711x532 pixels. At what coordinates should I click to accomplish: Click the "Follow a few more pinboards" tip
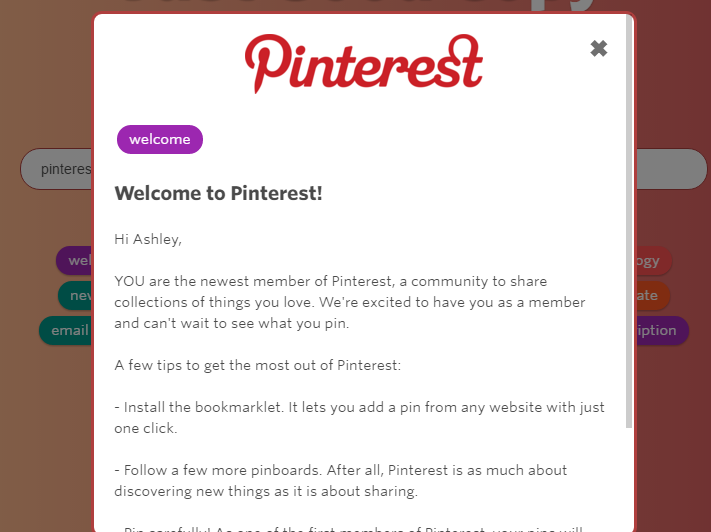[341, 480]
